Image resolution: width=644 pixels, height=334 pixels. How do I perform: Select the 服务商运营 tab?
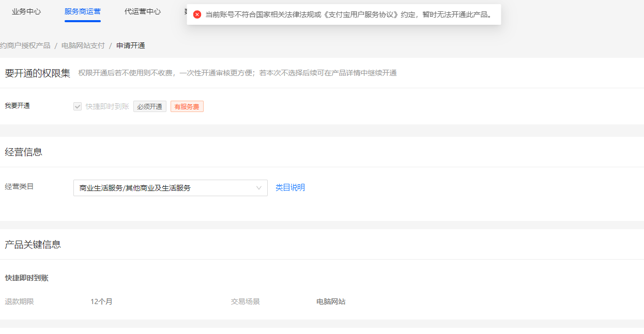pos(83,11)
